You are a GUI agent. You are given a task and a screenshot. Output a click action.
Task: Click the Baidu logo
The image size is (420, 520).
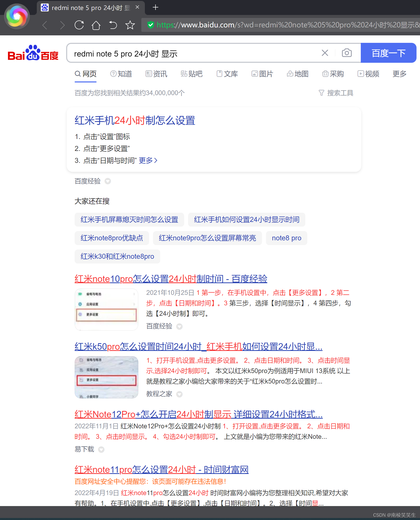(33, 53)
